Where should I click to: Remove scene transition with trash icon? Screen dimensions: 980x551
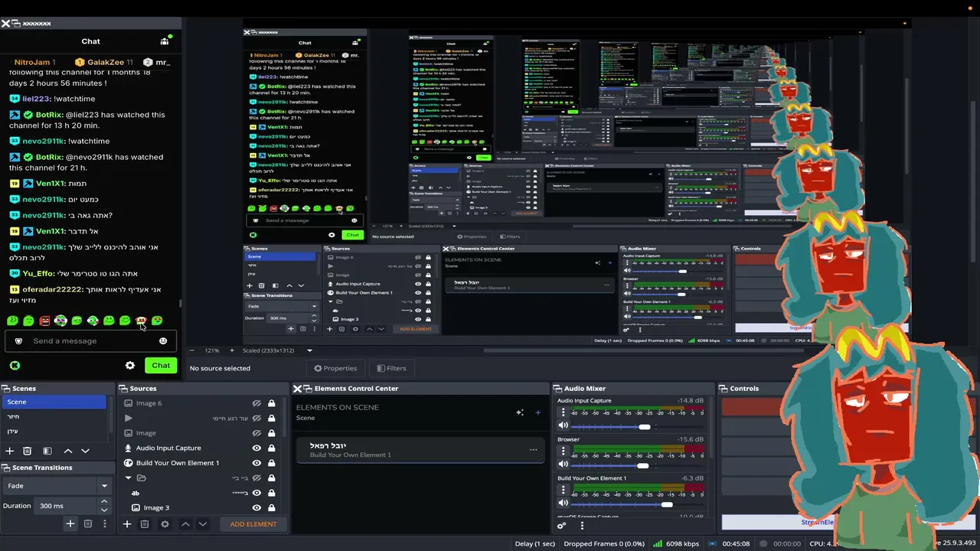[88, 523]
